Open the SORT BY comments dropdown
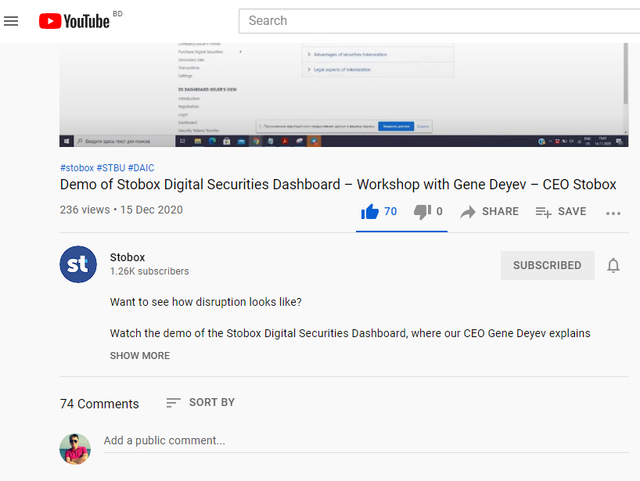 pos(200,403)
